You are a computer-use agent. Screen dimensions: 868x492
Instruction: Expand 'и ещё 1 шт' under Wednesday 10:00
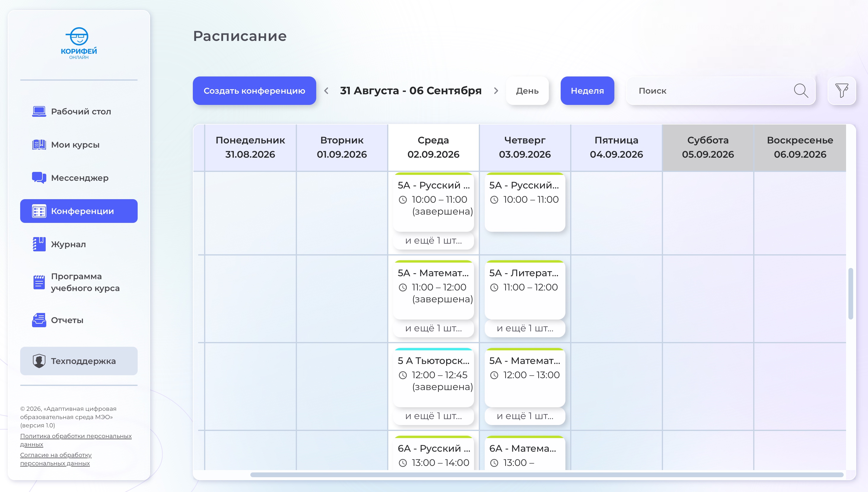coord(433,241)
